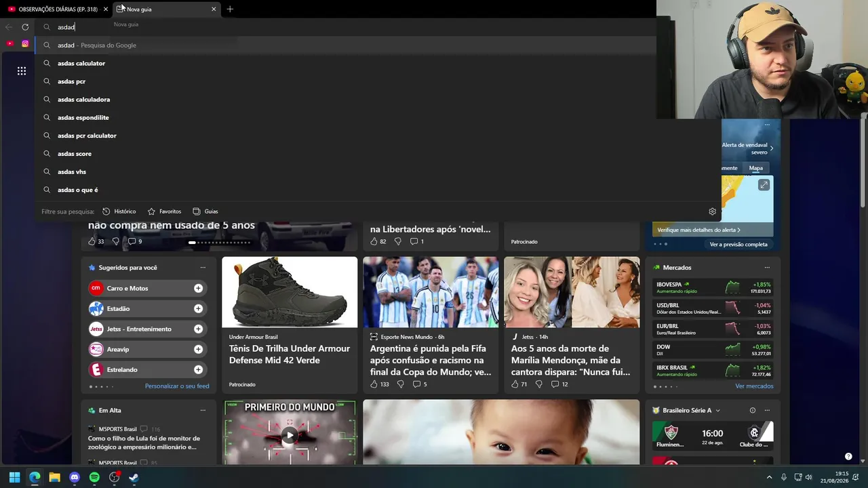Screen dimensions: 868x488
Task: Open the Windows Start menu
Action: pos(14,477)
